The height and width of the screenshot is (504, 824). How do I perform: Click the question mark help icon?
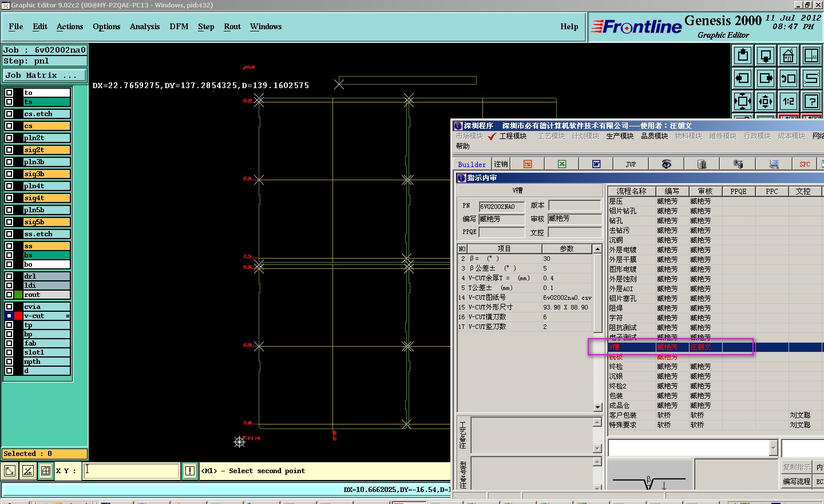click(811, 102)
